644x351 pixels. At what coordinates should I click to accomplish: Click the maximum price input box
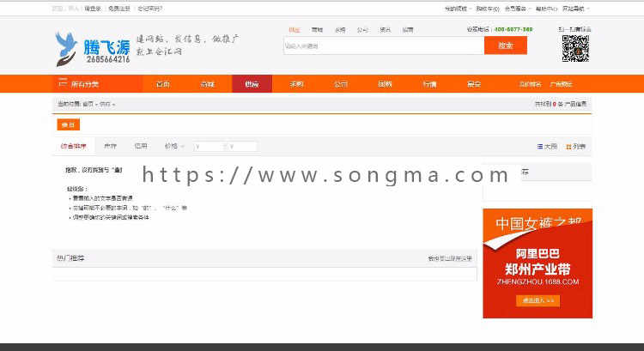[x=243, y=146]
